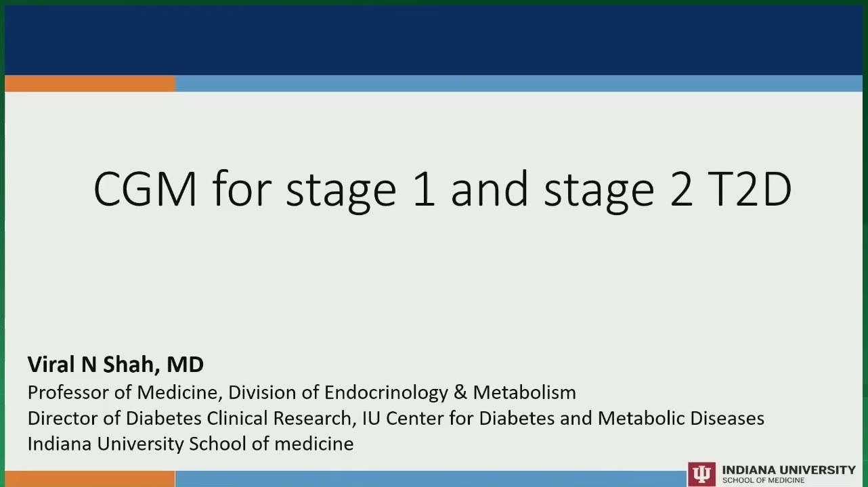The height and width of the screenshot is (487, 868).
Task: Select the word T2D in title
Action: tap(750, 189)
